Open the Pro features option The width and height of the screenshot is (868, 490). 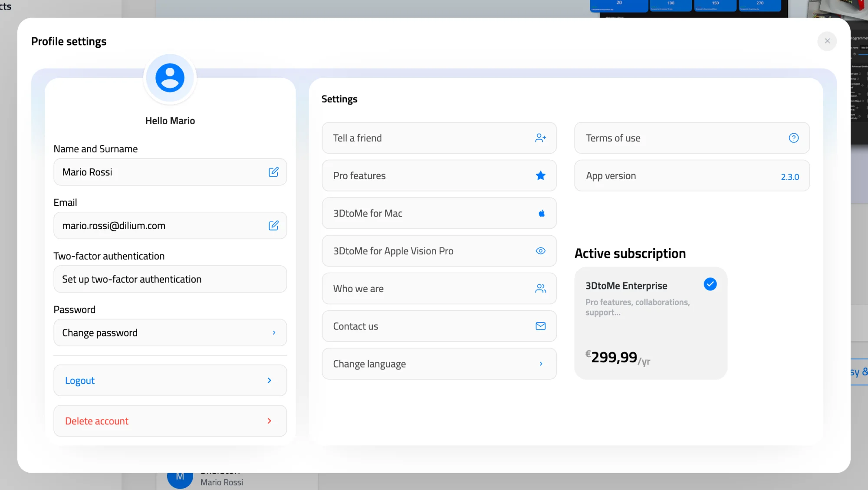tap(439, 175)
